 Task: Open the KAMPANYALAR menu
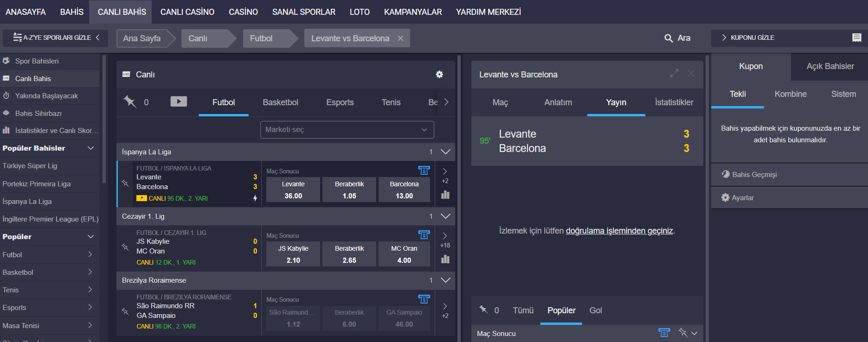click(x=413, y=12)
